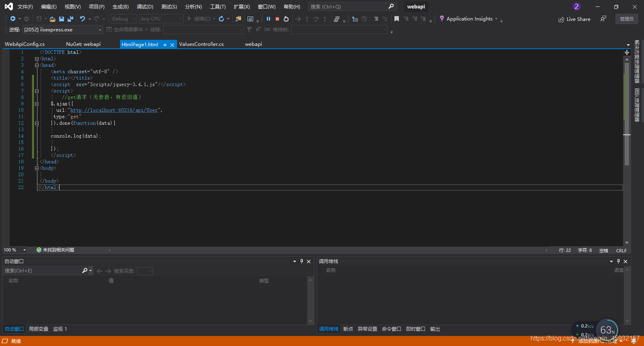
Task: Open the localhost:60216/api/User URL link
Action: (114, 110)
